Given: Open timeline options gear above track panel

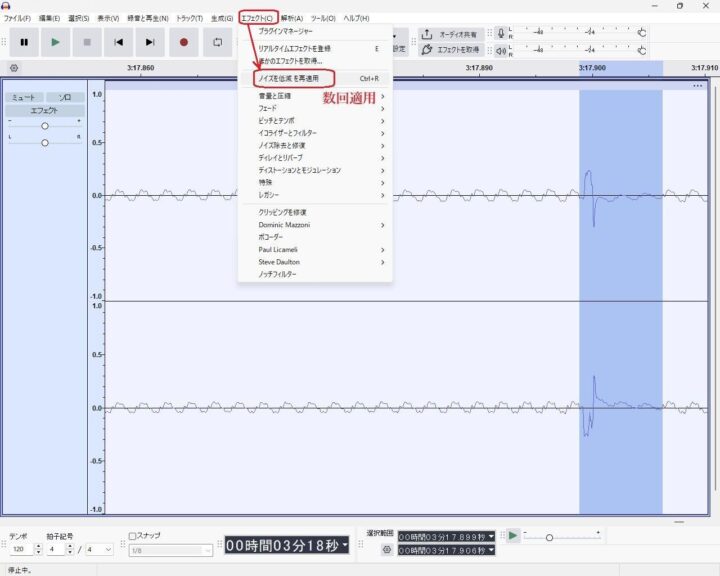Looking at the screenshot, I should click(x=14, y=68).
